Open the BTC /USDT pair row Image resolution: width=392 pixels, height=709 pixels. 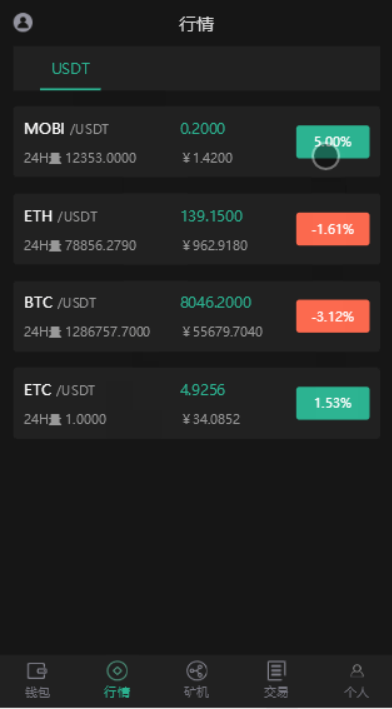[197, 316]
